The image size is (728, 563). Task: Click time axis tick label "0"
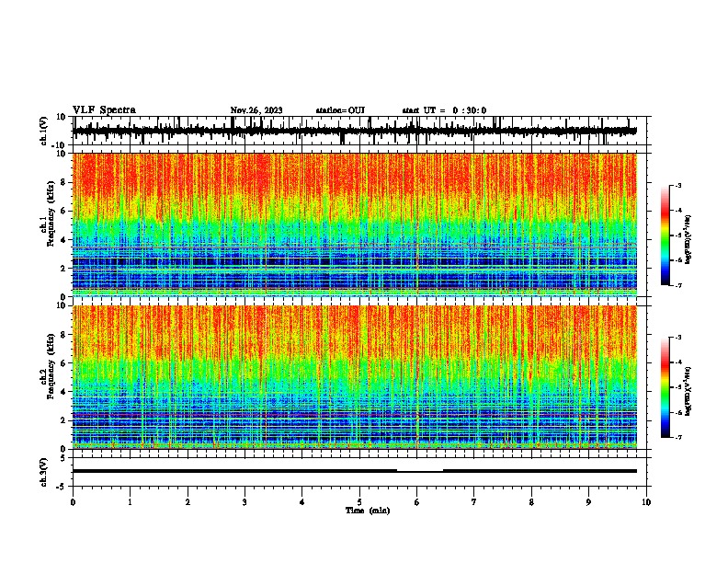coord(73,502)
